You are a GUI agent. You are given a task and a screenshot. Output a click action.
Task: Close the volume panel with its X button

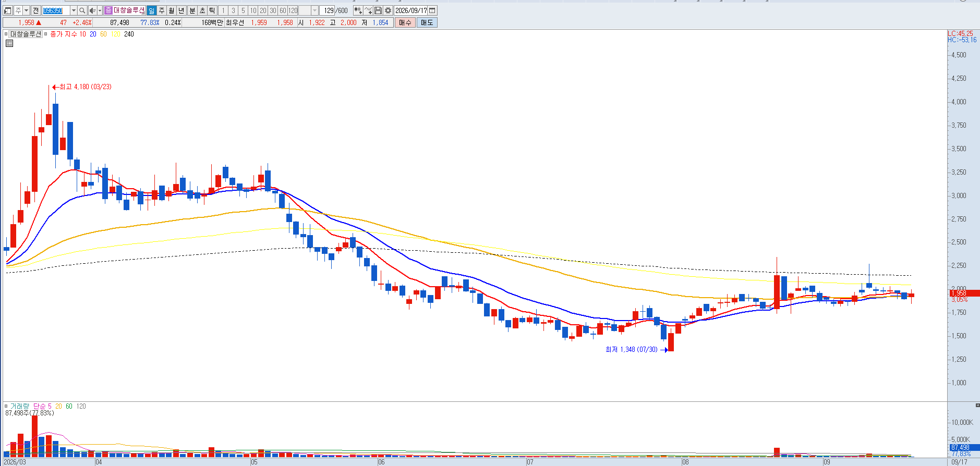(x=977, y=405)
